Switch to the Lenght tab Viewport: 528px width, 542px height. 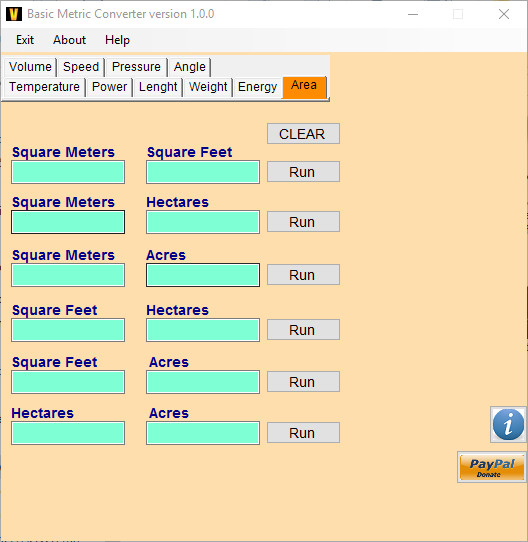158,87
